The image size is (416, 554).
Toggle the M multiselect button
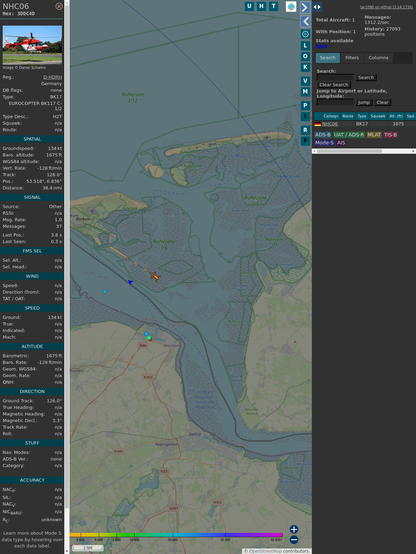[x=305, y=92]
